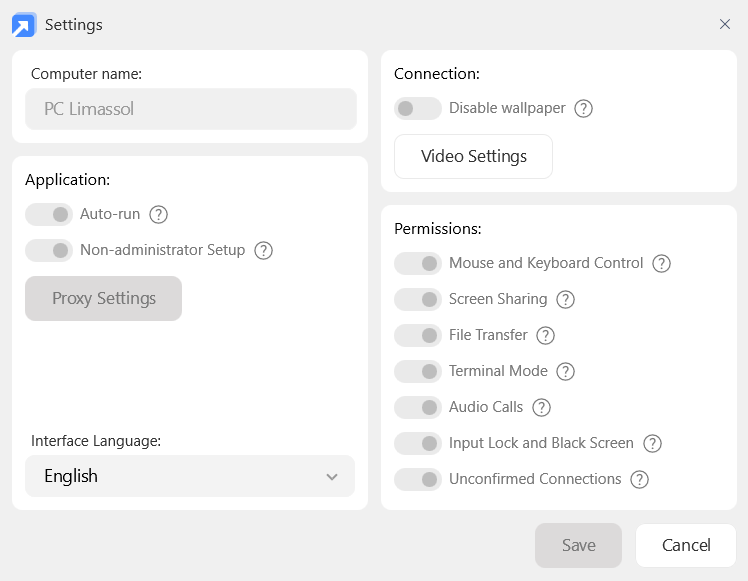Click help icon next to Auto-run
Screen dimensions: 748x581
(x=158, y=214)
